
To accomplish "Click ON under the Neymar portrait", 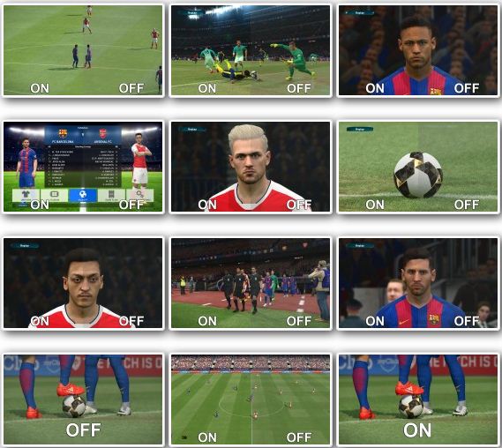I will (375, 88).
